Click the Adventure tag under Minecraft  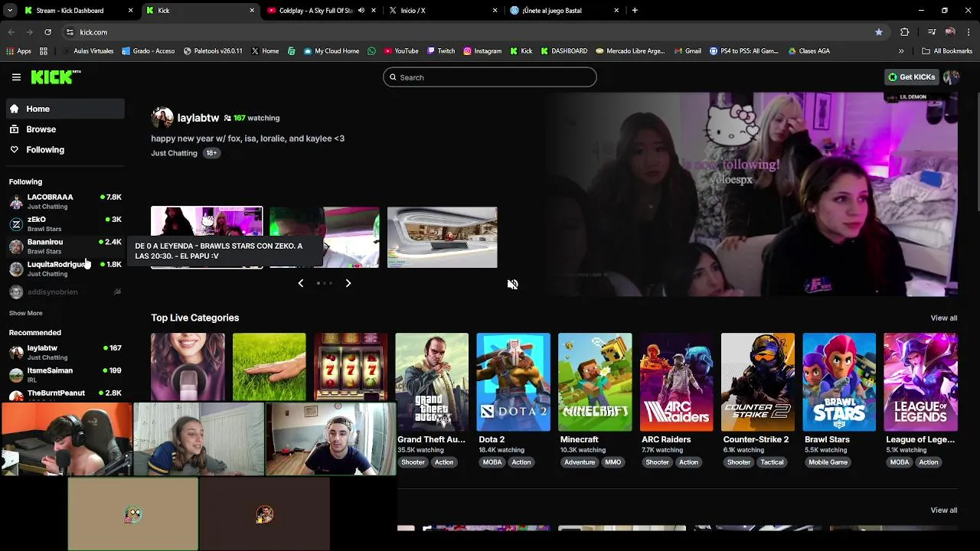(x=580, y=462)
